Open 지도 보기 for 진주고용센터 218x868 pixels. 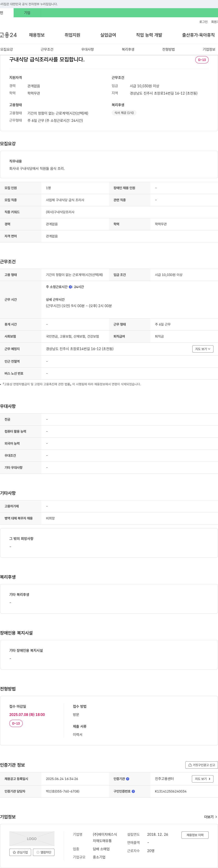point(203,779)
